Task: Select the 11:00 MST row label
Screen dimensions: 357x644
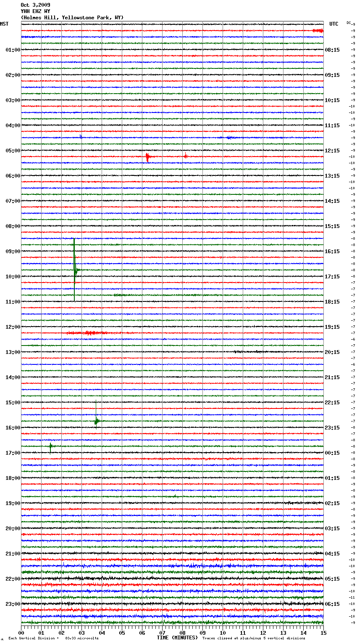Action: click(x=13, y=302)
